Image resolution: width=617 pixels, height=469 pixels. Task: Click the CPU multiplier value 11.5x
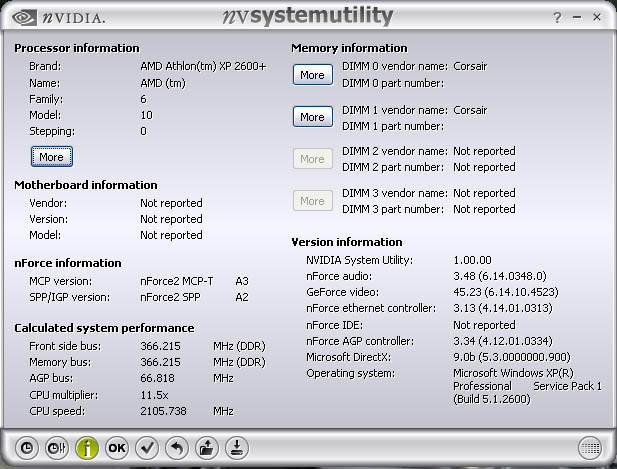pyautogui.click(x=154, y=395)
